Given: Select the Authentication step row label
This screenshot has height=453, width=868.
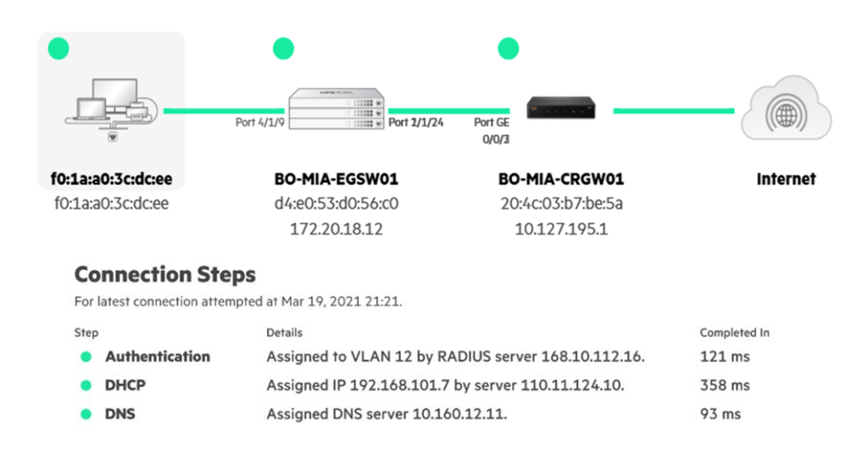Looking at the screenshot, I should 158,356.
